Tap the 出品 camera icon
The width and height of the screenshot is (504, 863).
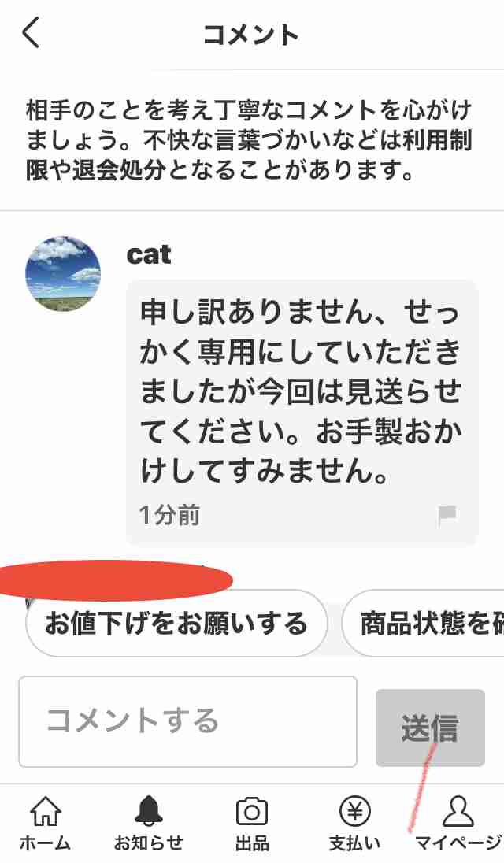coord(252,812)
